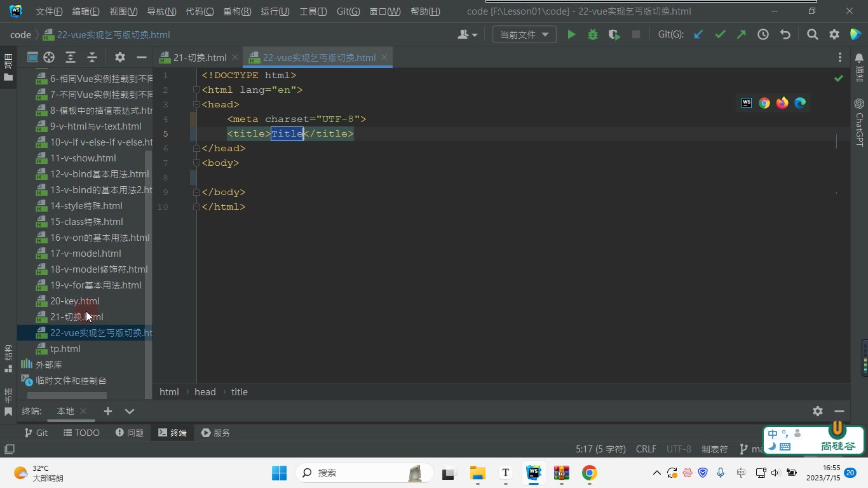
Task: Expand all in project tree
Action: point(71,57)
